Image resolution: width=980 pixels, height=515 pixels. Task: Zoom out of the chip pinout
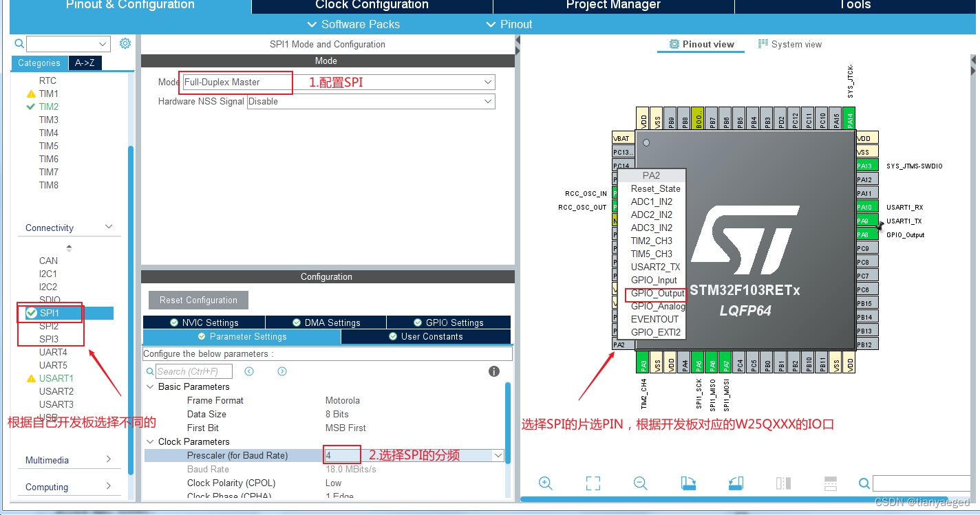click(x=640, y=483)
